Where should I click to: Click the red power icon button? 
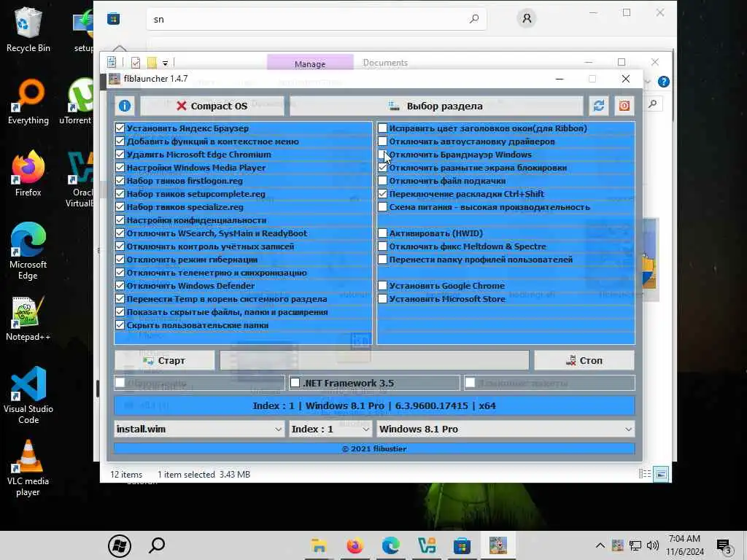[624, 106]
